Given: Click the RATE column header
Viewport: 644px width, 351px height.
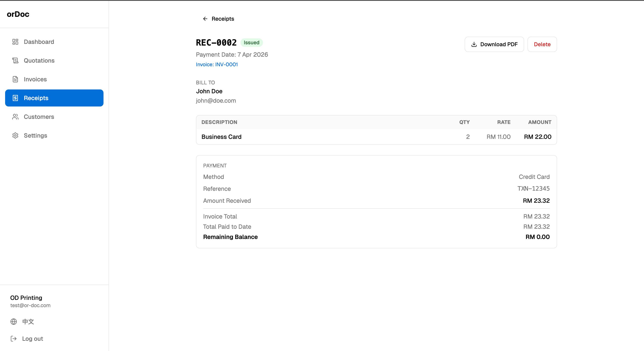Looking at the screenshot, I should (x=503, y=122).
